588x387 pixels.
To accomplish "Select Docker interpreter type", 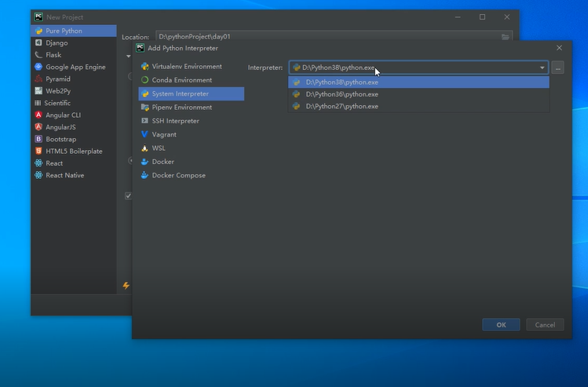I will tap(192, 162).
